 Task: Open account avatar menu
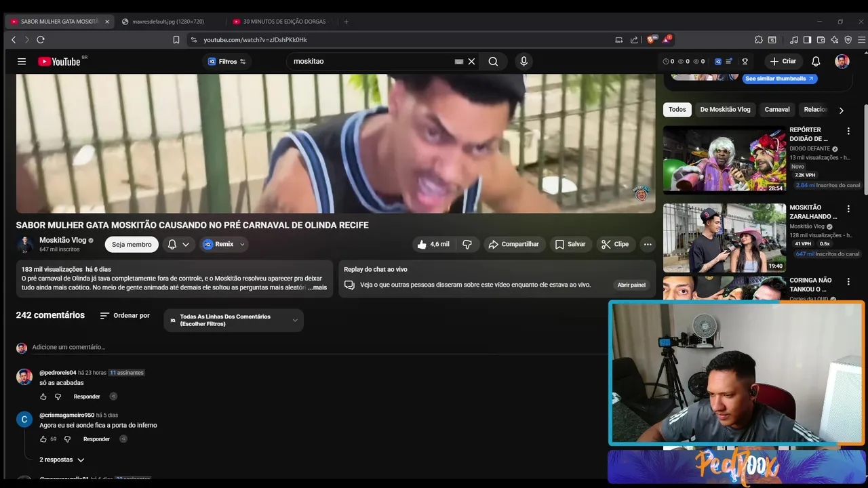(842, 62)
